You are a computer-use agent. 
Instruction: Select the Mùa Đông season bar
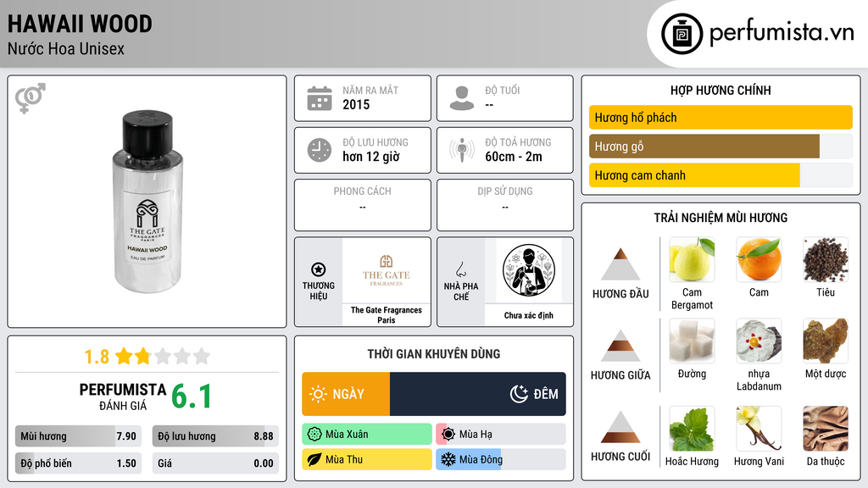click(501, 459)
